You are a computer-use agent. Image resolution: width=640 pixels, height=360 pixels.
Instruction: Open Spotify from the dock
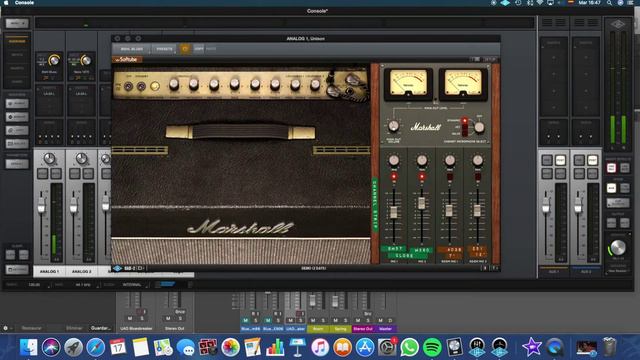(x=432, y=347)
